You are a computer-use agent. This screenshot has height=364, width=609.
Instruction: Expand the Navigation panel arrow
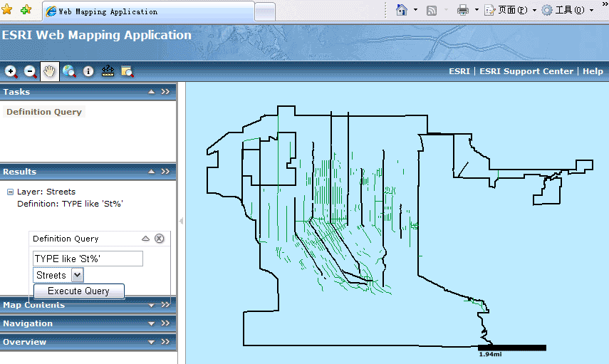point(150,323)
